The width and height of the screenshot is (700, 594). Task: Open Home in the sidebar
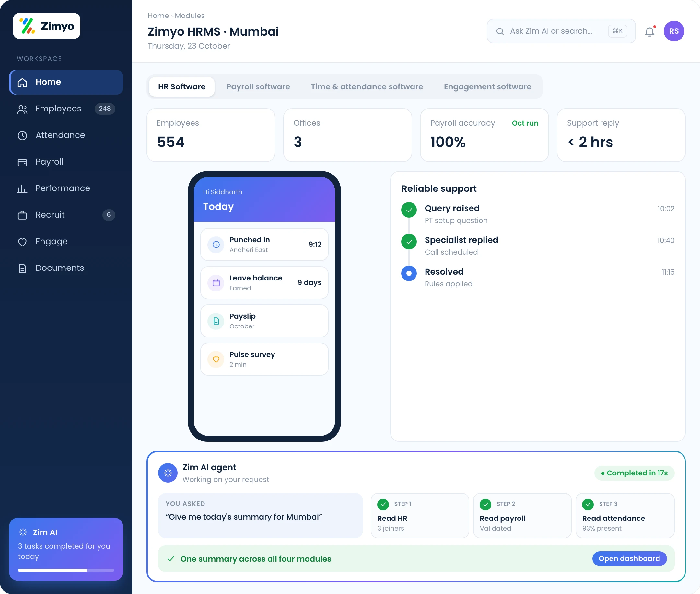[x=66, y=82]
